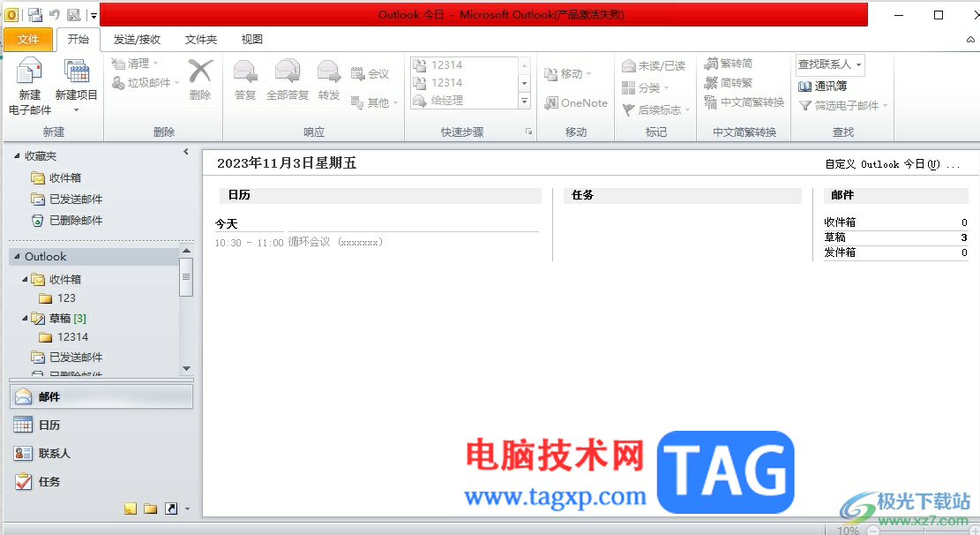Click Simplified to Traditional conversion (简转繁)
Viewport: 980px width, 535px height.
point(728,83)
